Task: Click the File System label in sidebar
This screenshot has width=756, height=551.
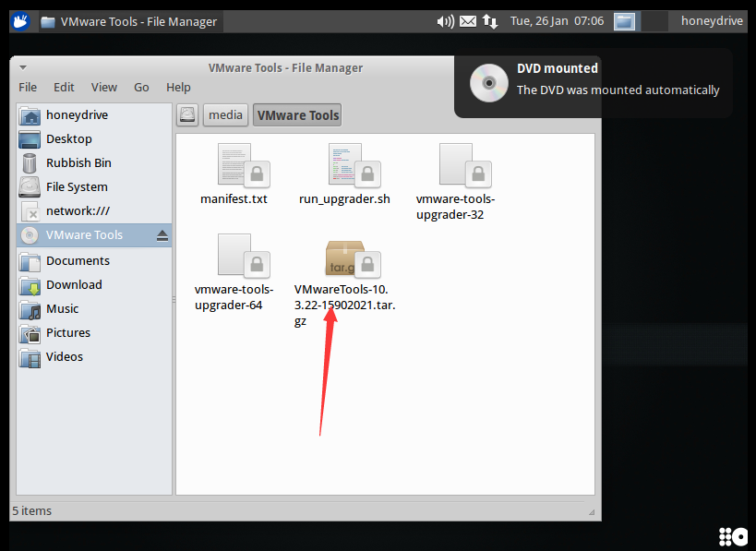Action: point(77,187)
